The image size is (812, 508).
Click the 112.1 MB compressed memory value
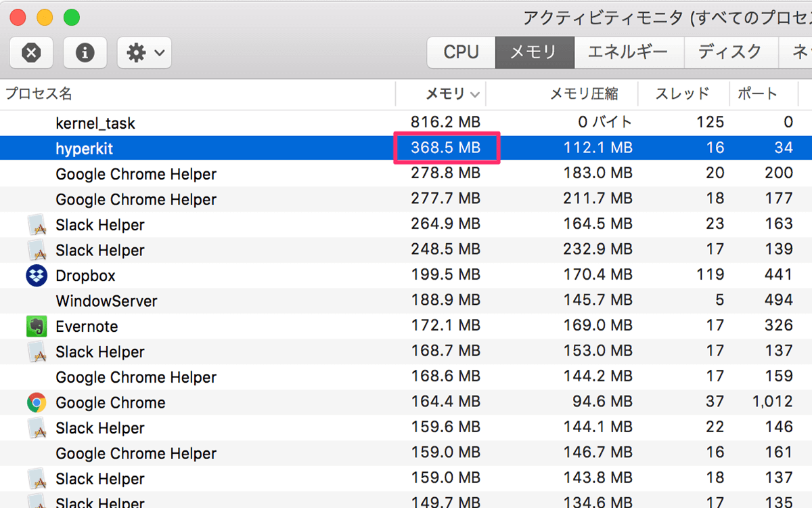(x=598, y=148)
